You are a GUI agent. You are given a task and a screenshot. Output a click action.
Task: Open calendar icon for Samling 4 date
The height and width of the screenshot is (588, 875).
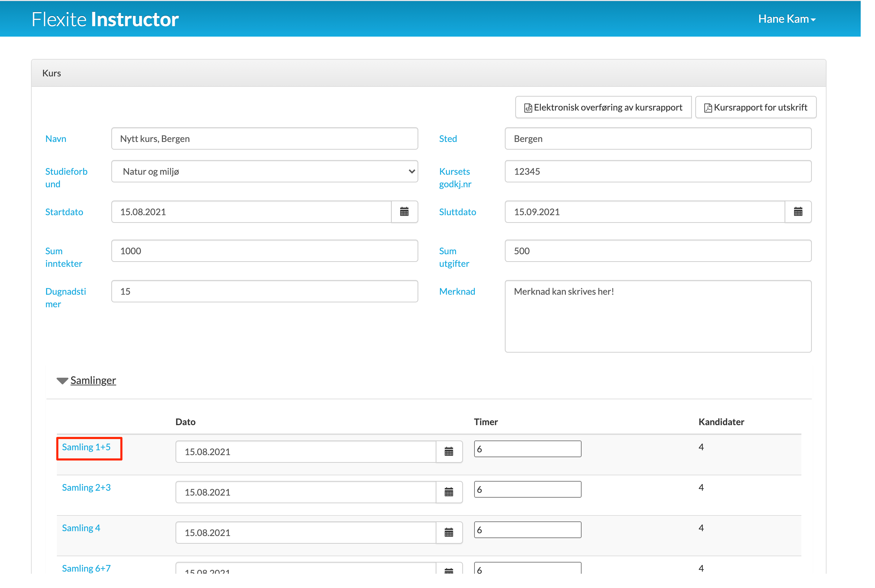click(449, 533)
